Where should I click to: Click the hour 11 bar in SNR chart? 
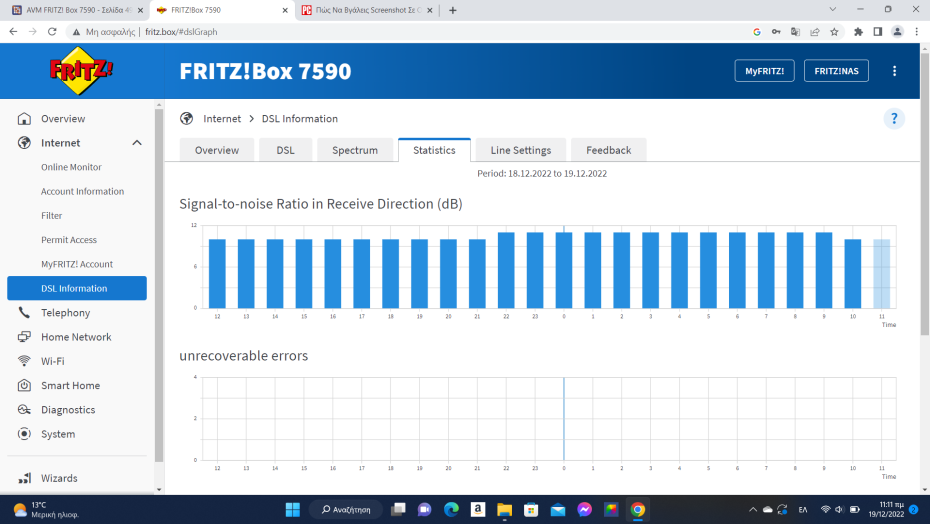[881, 274]
